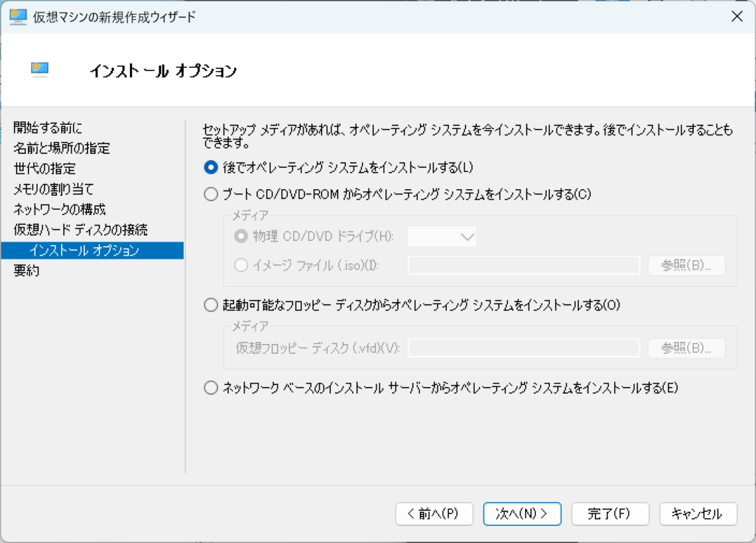Go to 開始する前に step
Viewport: 756px width, 543px height.
tap(48, 128)
